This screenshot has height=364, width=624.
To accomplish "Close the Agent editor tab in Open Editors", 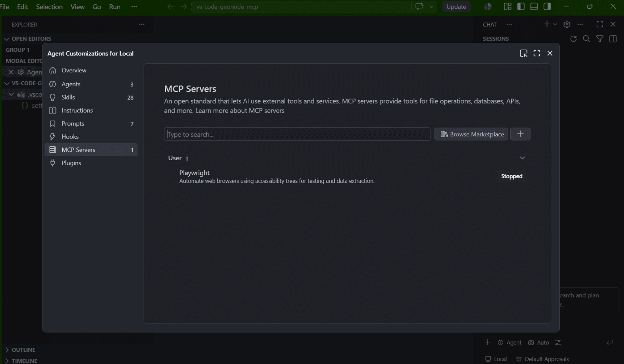I will tap(11, 72).
